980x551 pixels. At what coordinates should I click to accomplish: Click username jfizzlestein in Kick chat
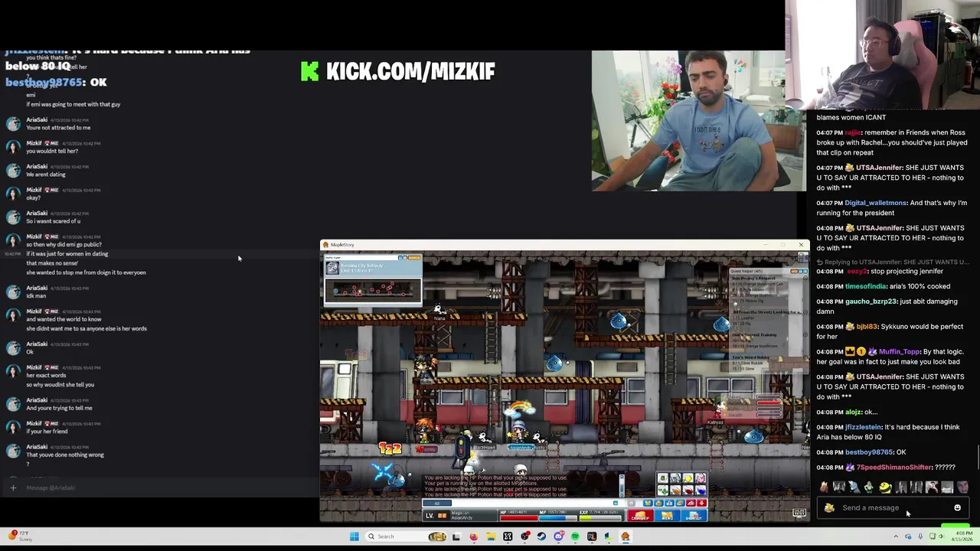(x=864, y=427)
